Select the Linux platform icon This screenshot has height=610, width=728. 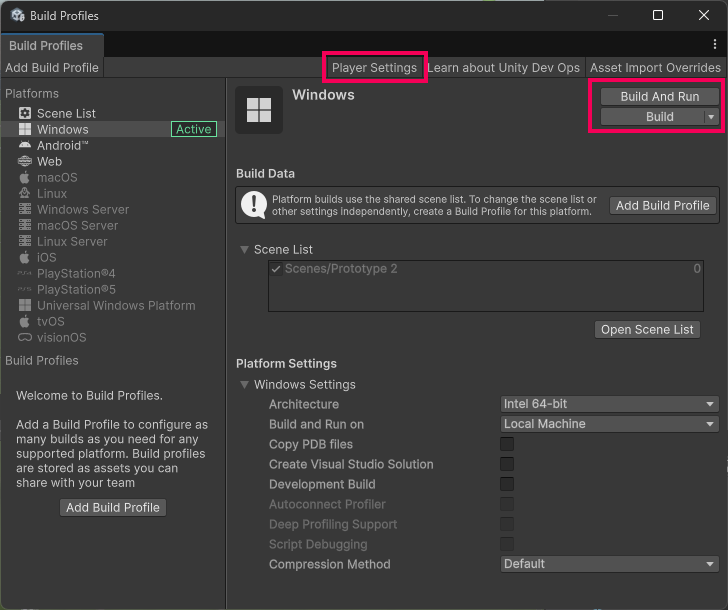tap(25, 194)
